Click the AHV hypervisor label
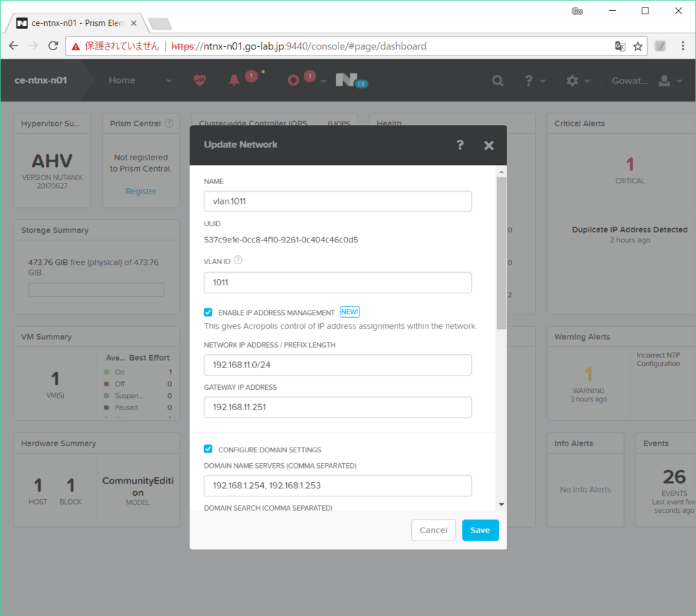The width and height of the screenshot is (696, 616). click(x=52, y=161)
